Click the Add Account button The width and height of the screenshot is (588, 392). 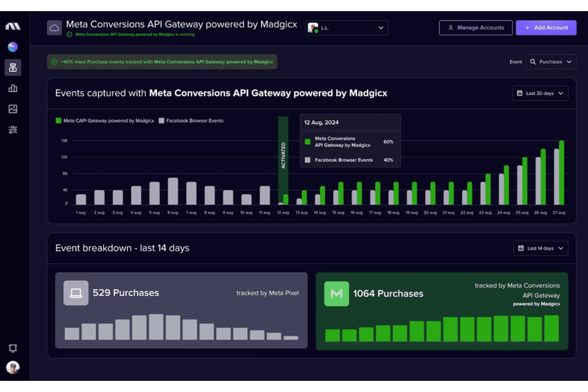546,28
